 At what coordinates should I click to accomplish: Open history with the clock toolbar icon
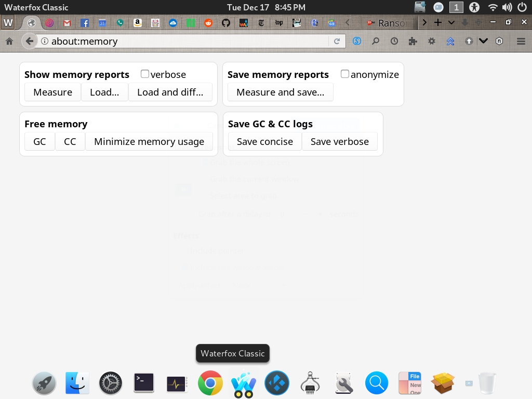[395, 41]
